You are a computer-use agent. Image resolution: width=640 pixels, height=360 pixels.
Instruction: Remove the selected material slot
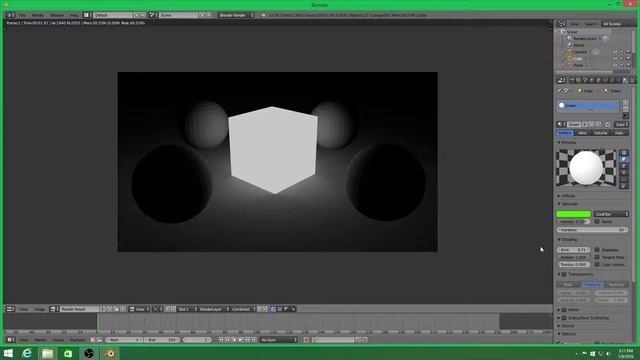click(625, 109)
